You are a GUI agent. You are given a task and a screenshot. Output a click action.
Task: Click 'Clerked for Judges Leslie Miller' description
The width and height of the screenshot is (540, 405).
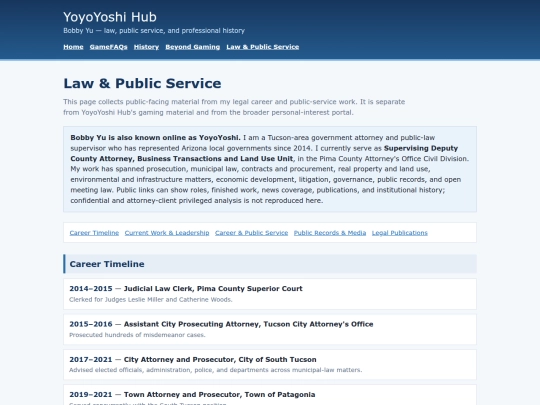coord(151,300)
